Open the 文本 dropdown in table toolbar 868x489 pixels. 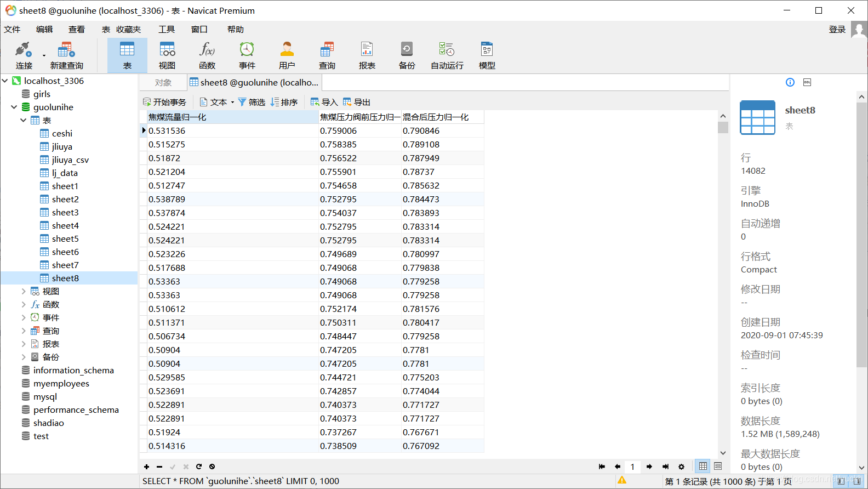pos(216,102)
